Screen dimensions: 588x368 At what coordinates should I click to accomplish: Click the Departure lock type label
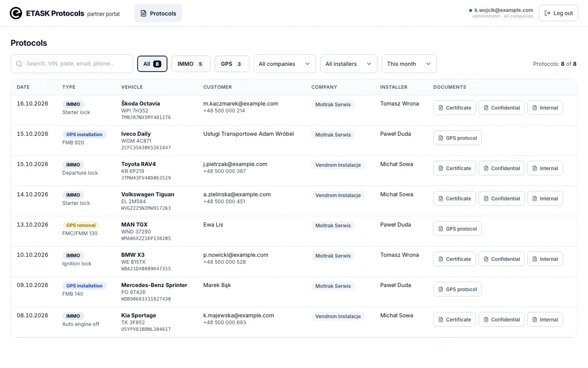click(80, 173)
